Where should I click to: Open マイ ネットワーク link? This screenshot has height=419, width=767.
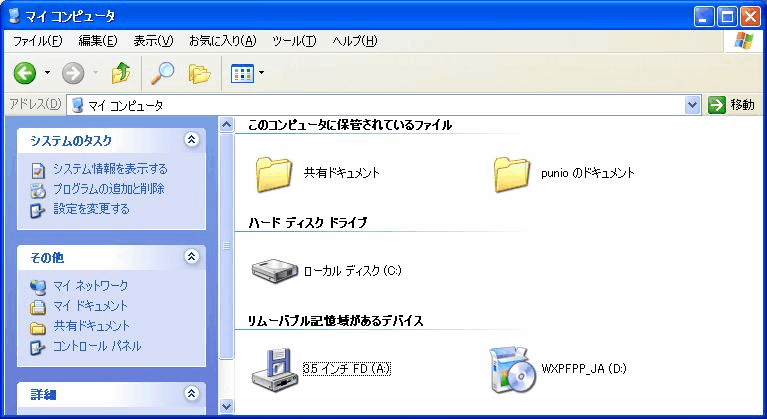(91, 286)
